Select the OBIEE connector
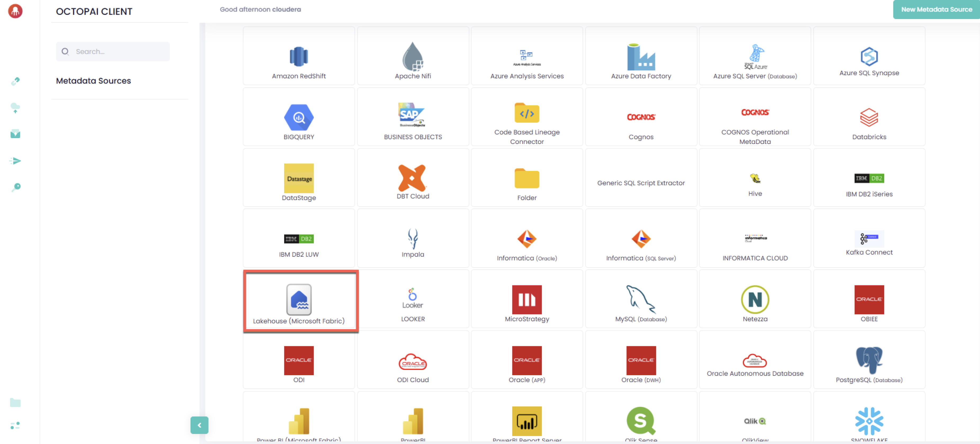 pyautogui.click(x=869, y=299)
